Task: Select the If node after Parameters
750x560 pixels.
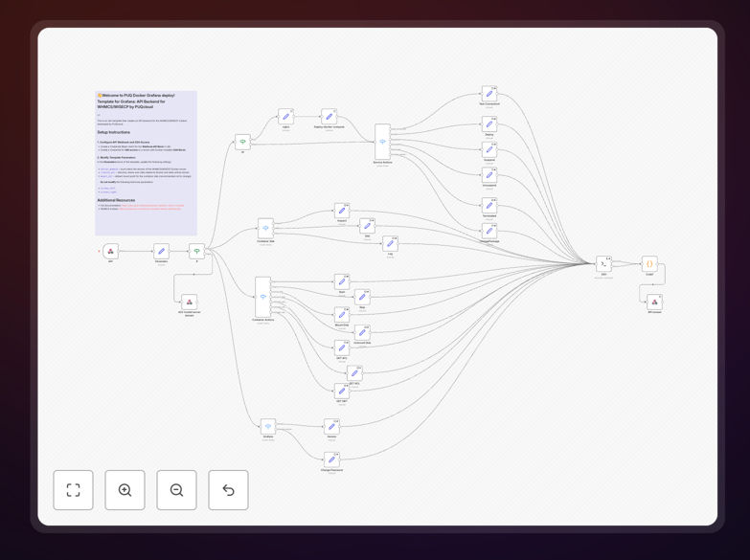Action: (196, 251)
